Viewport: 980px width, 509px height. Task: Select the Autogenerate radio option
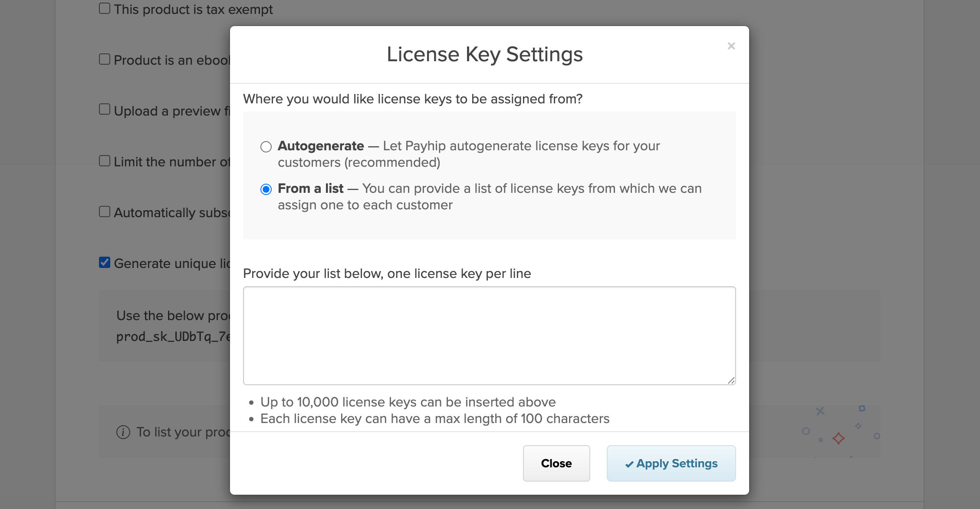coord(266,147)
